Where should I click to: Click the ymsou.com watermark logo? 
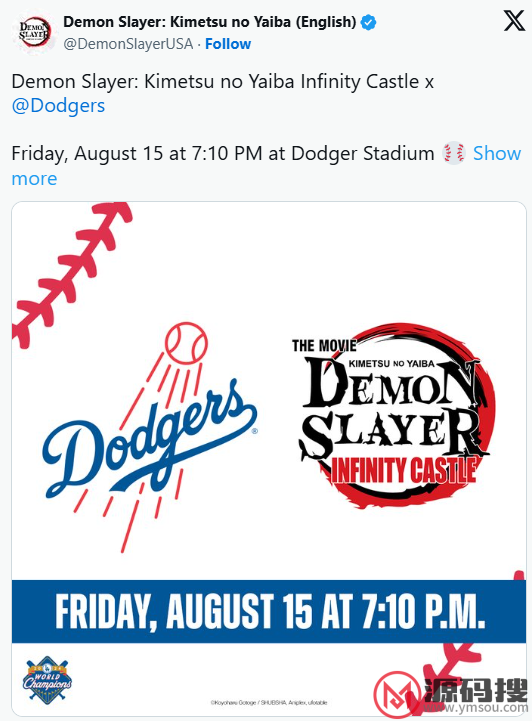451,694
